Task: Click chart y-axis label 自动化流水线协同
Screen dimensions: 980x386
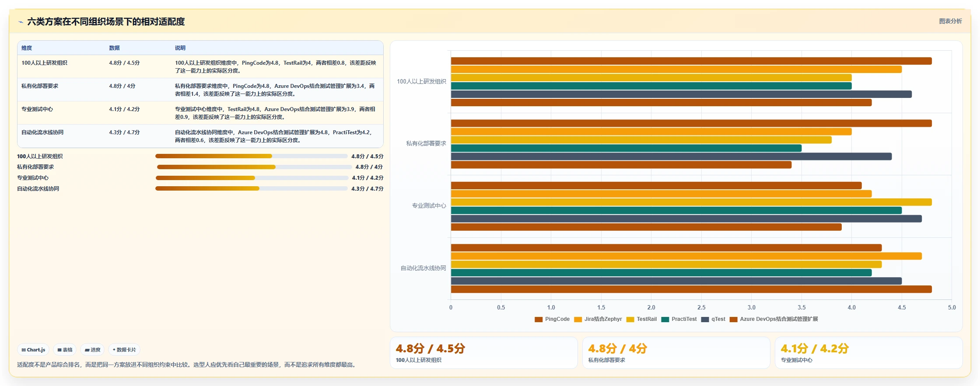Action: [x=423, y=268]
